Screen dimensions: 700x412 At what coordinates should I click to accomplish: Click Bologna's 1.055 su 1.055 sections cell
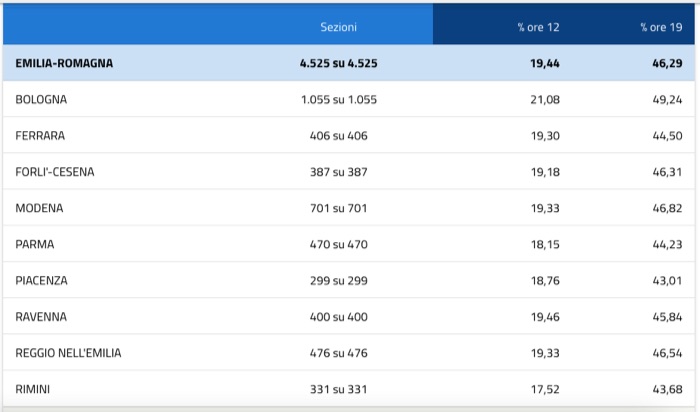click(338, 100)
